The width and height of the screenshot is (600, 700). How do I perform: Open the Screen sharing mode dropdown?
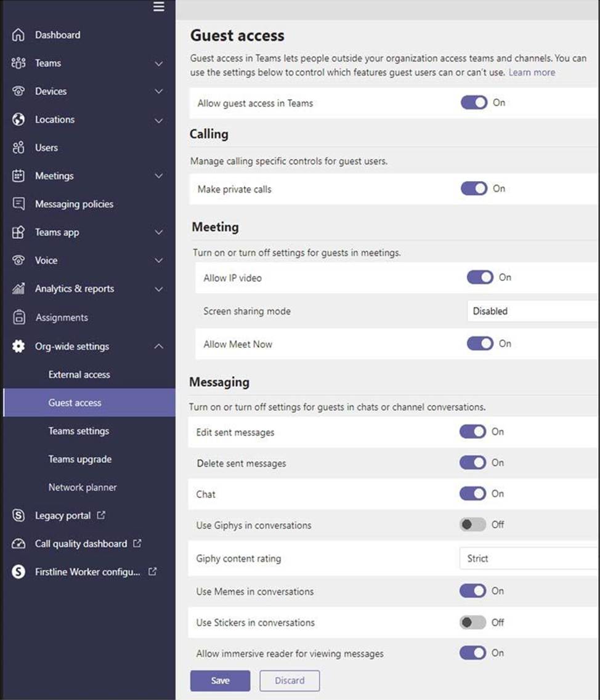click(x=532, y=311)
